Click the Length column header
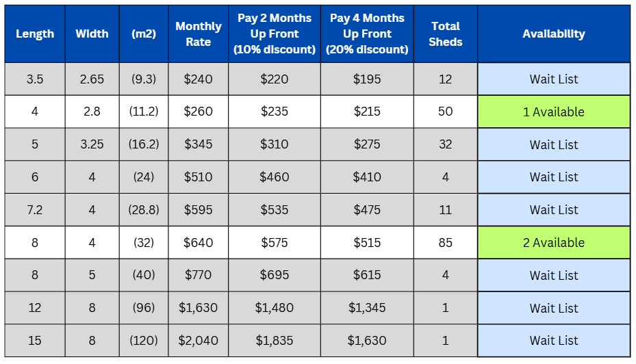The width and height of the screenshot is (636, 364). point(35,34)
